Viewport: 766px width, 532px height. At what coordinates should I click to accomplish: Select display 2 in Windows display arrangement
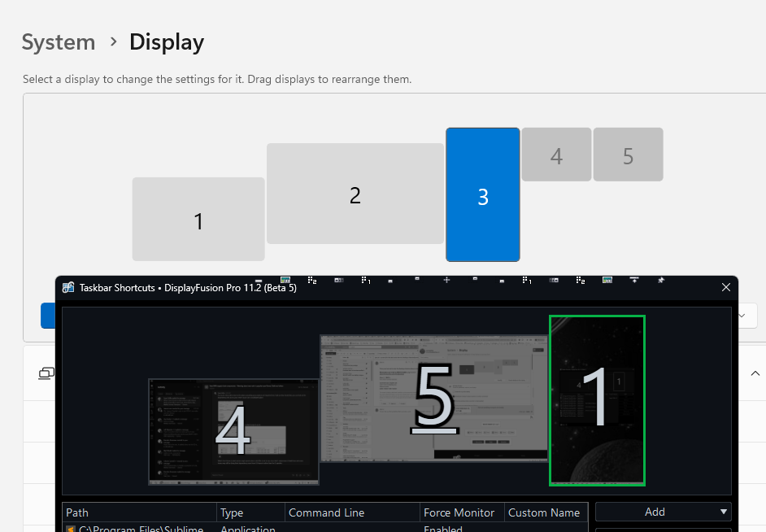pyautogui.click(x=355, y=194)
